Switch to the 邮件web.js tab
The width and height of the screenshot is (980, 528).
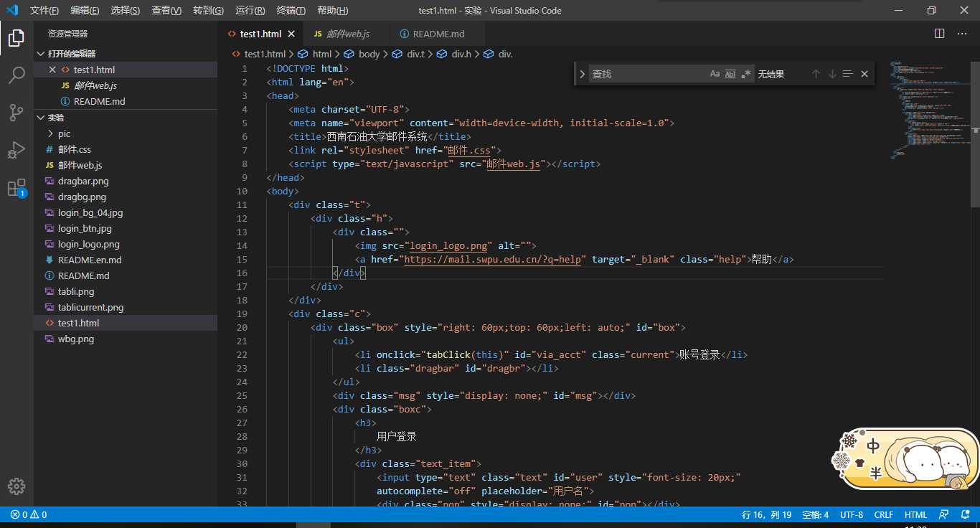click(x=347, y=34)
